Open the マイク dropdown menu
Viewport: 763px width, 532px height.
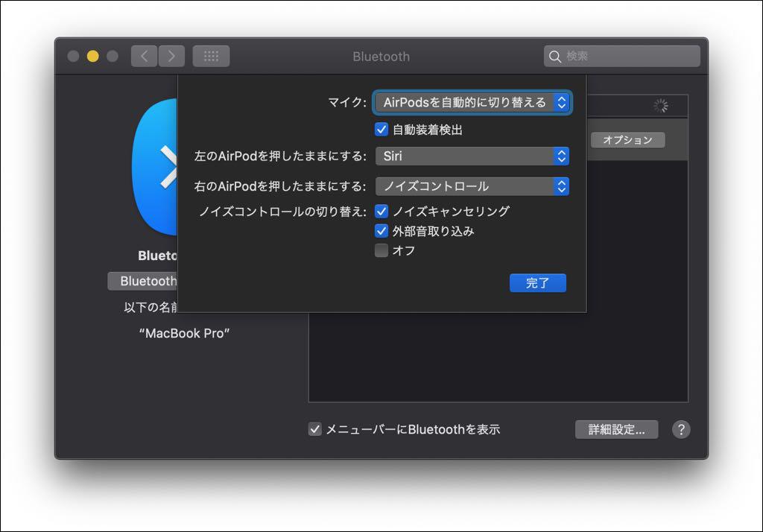click(472, 102)
